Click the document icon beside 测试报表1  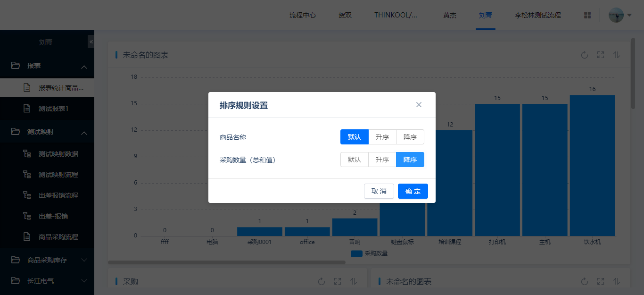(27, 109)
